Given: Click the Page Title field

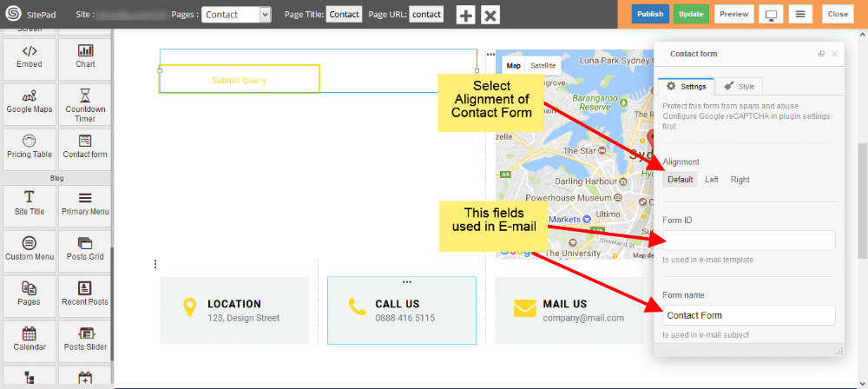Looking at the screenshot, I should (345, 15).
